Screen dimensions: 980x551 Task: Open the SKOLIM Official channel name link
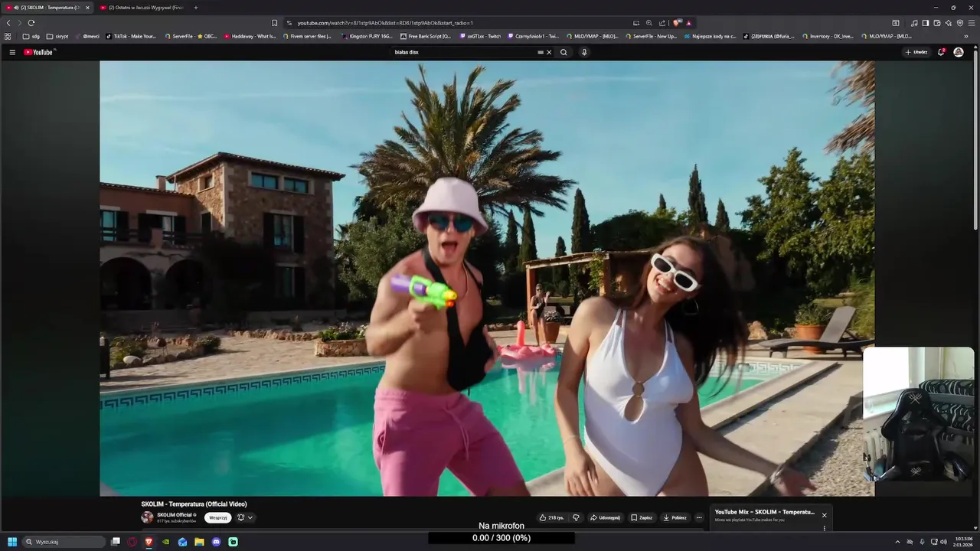pyautogui.click(x=175, y=515)
